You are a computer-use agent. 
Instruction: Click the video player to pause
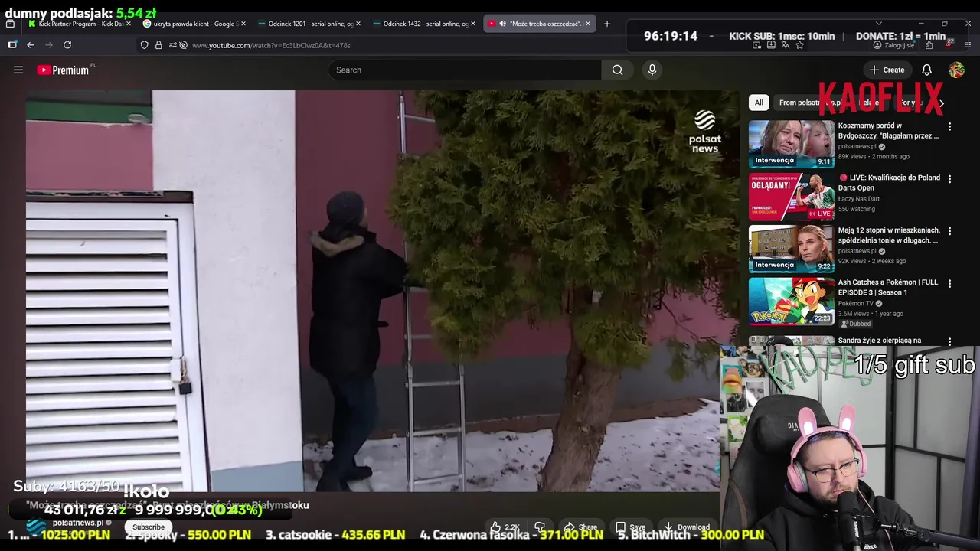point(383,291)
